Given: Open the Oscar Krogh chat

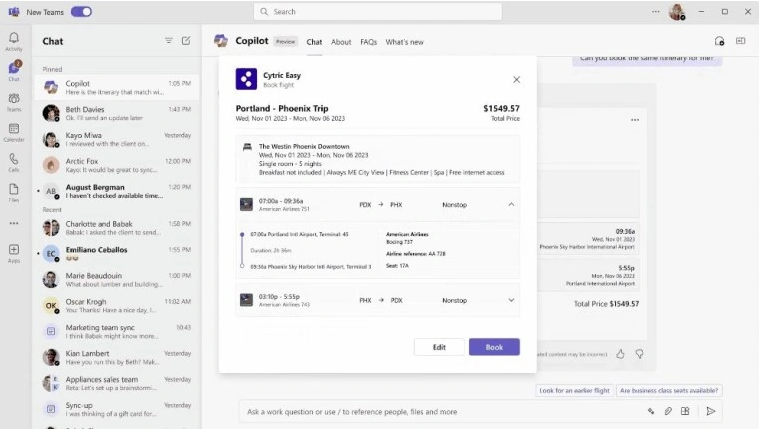Looking at the screenshot, I should point(117,306).
